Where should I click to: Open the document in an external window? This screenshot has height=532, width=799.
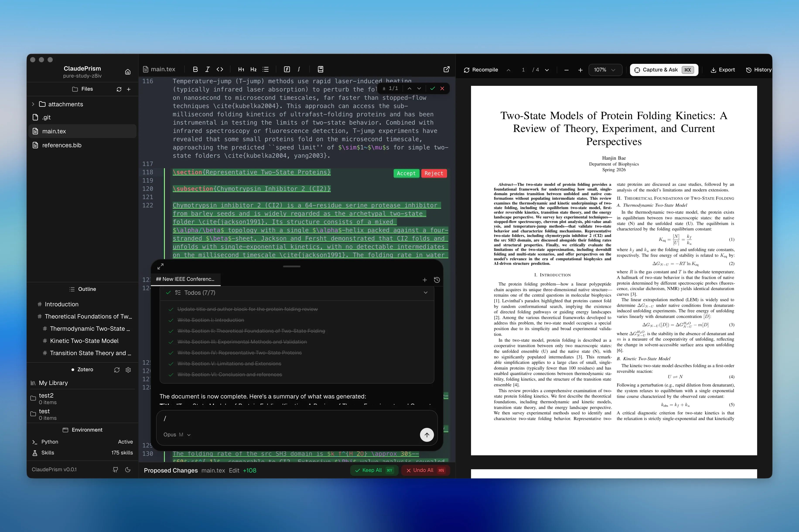(x=447, y=69)
